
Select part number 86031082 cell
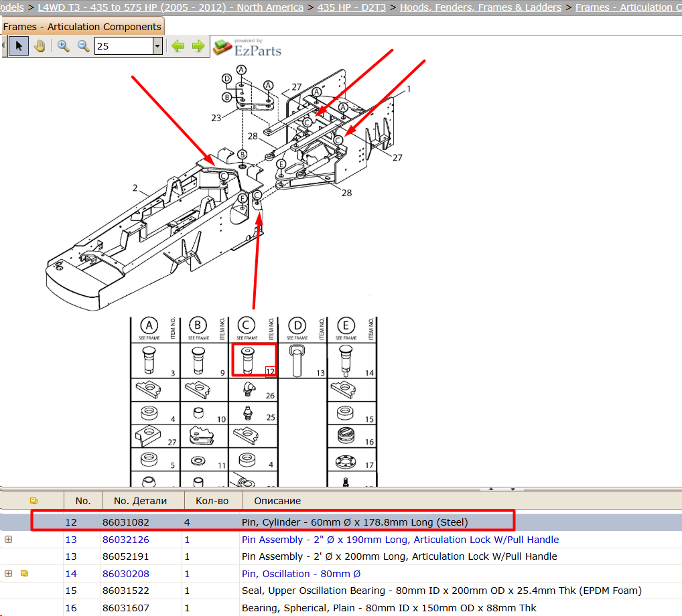126,522
